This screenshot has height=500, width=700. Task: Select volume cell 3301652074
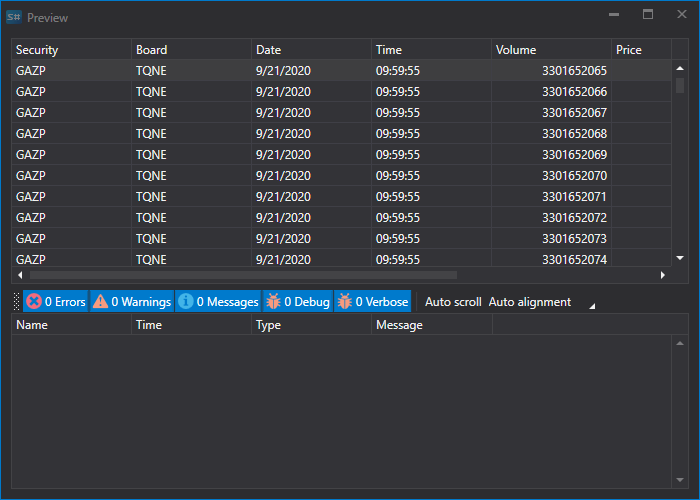click(552, 258)
